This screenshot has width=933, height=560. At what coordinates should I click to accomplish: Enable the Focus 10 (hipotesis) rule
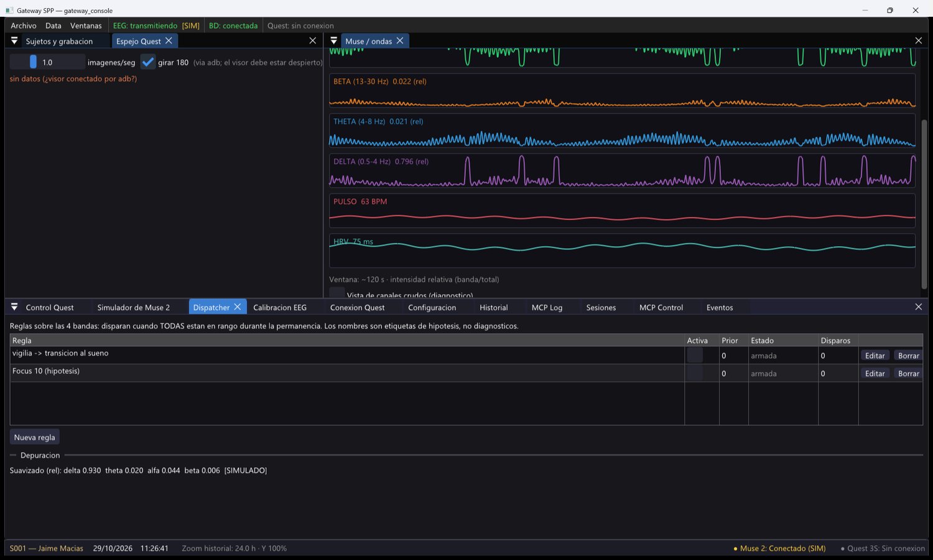click(695, 373)
